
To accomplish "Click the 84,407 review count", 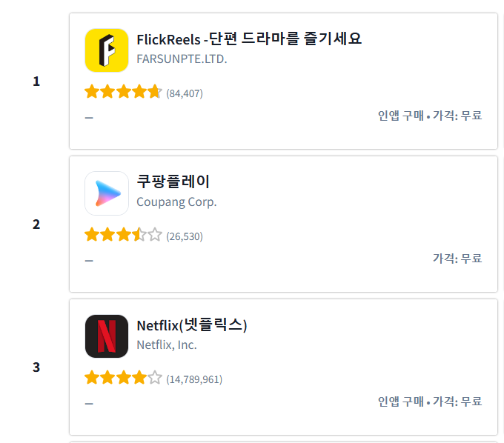I will (185, 94).
